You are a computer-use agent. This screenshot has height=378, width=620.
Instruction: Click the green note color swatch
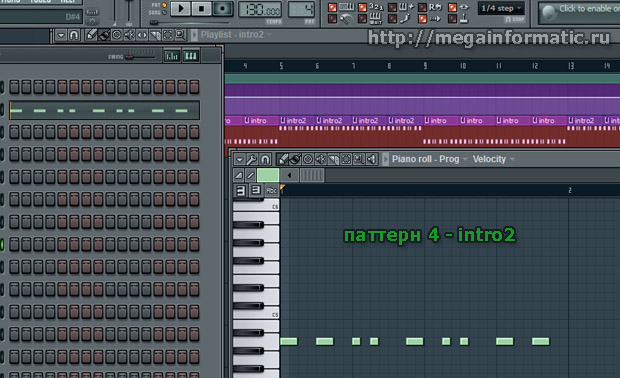coord(268,175)
